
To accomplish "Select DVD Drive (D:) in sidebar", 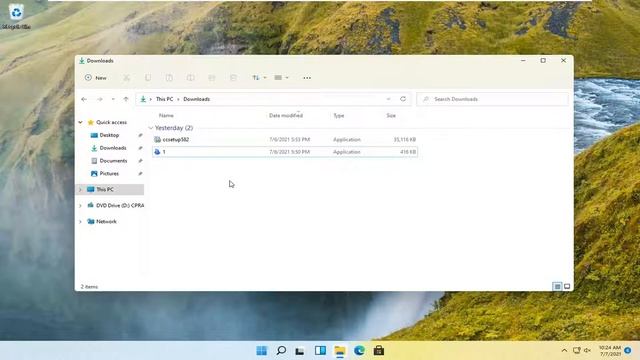I will tap(116, 205).
